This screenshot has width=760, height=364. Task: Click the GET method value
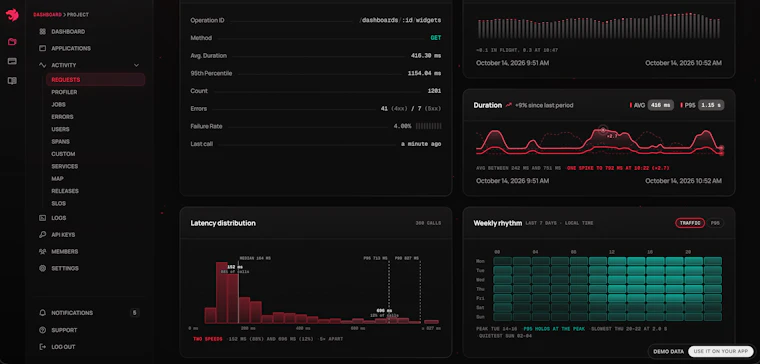[x=436, y=38]
